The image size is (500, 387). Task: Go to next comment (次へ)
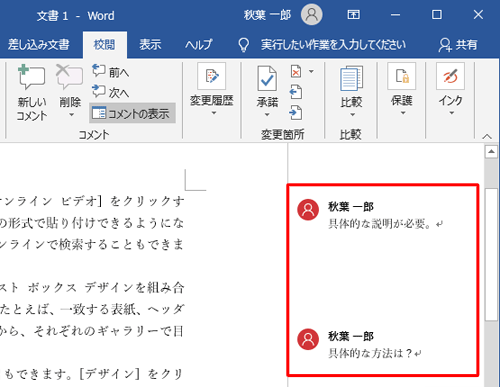(110, 92)
